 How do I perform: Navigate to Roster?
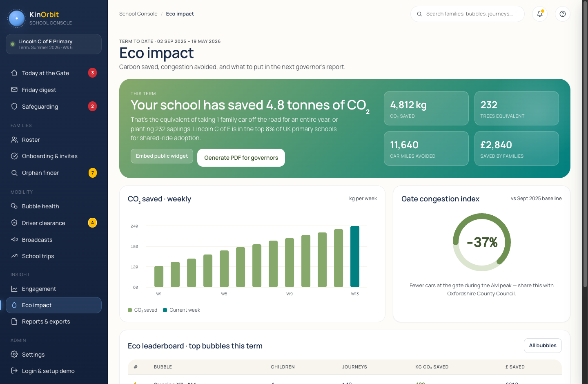point(53,140)
